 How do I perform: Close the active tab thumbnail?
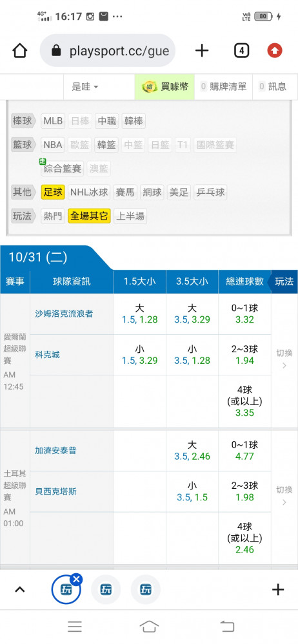[x=76, y=580]
